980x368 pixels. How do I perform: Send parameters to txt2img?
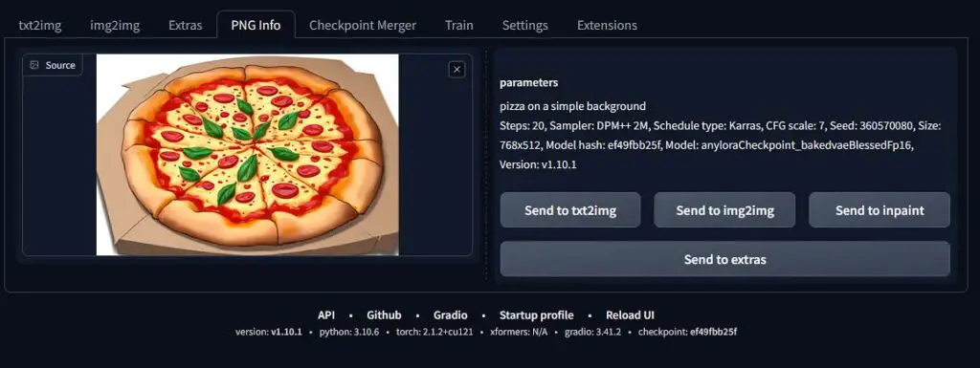pos(570,210)
